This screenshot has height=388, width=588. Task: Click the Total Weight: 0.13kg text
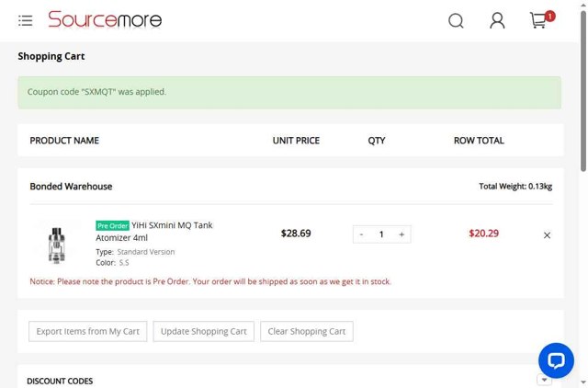tap(515, 187)
